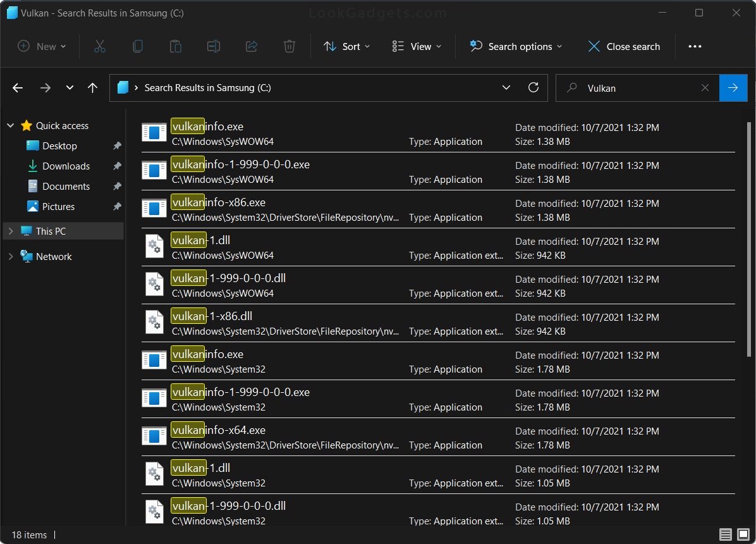Image resolution: width=756 pixels, height=544 pixels.
Task: Click the Paste icon in the toolbar
Action: 175,46
